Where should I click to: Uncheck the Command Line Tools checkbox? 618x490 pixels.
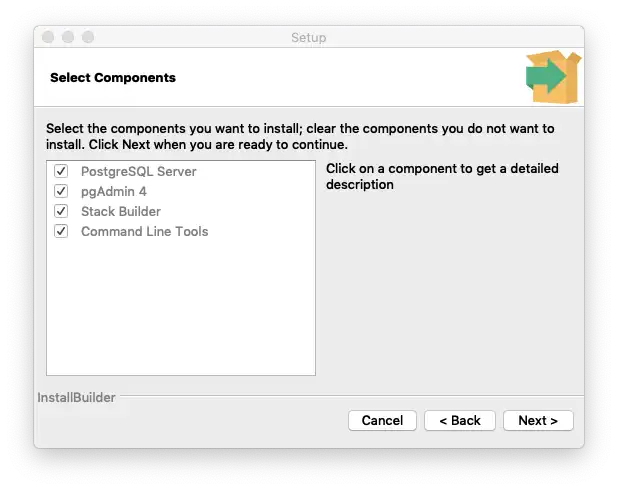click(61, 232)
